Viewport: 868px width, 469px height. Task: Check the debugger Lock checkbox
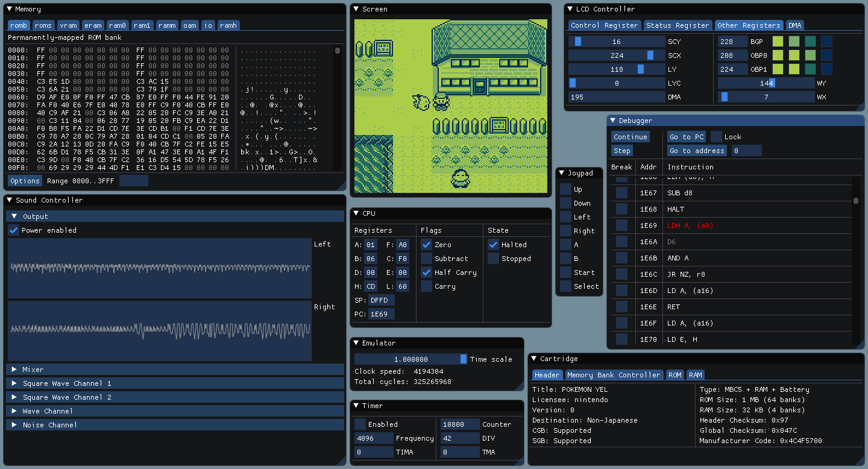click(716, 137)
